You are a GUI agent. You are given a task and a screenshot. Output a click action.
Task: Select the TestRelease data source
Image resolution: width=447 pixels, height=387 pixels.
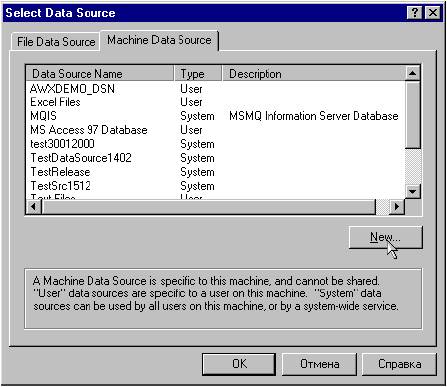60,172
